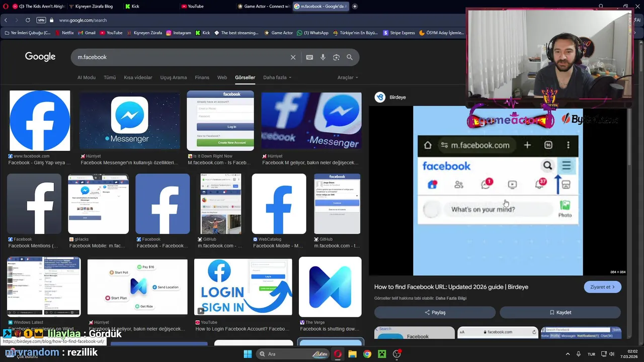Screen dimensions: 644x362
Task: Open File Explorer from the taskbar
Action: pyautogui.click(x=353, y=354)
